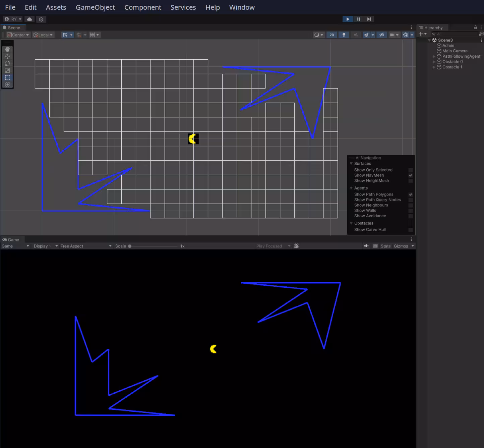Open Scene tab more options menu
The width and height of the screenshot is (484, 448).
click(411, 27)
